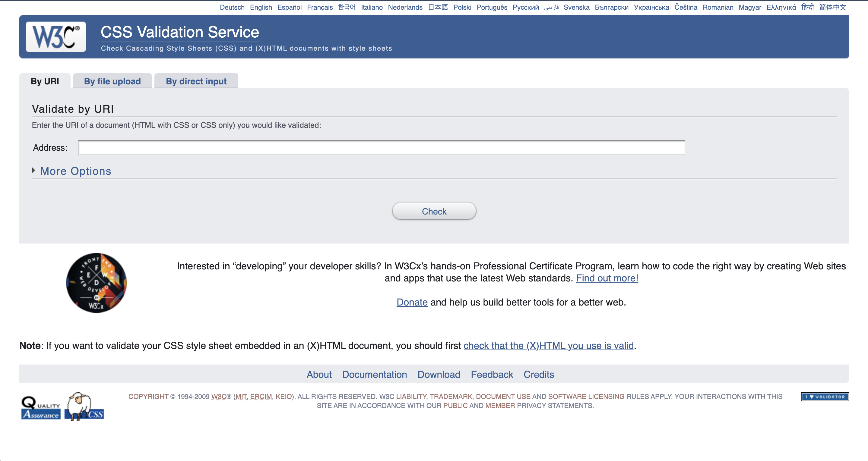The height and width of the screenshot is (461, 868).
Task: Switch language to 日本語
Action: coord(438,8)
